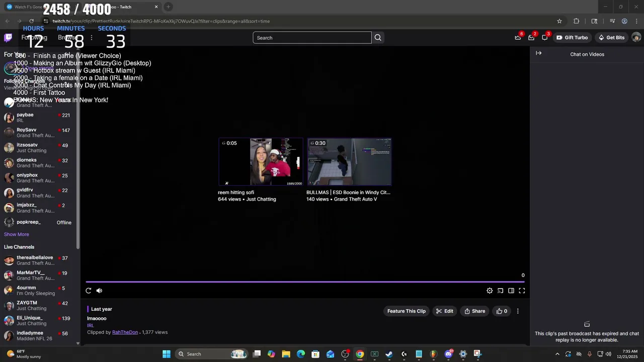Screen dimensions: 644x362
Task: Open the gvldfrv channel in sidebar
Action: pyautogui.click(x=39, y=193)
